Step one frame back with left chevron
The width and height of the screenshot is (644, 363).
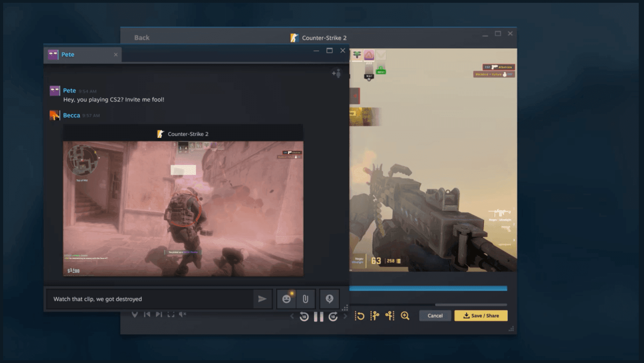tap(292, 316)
